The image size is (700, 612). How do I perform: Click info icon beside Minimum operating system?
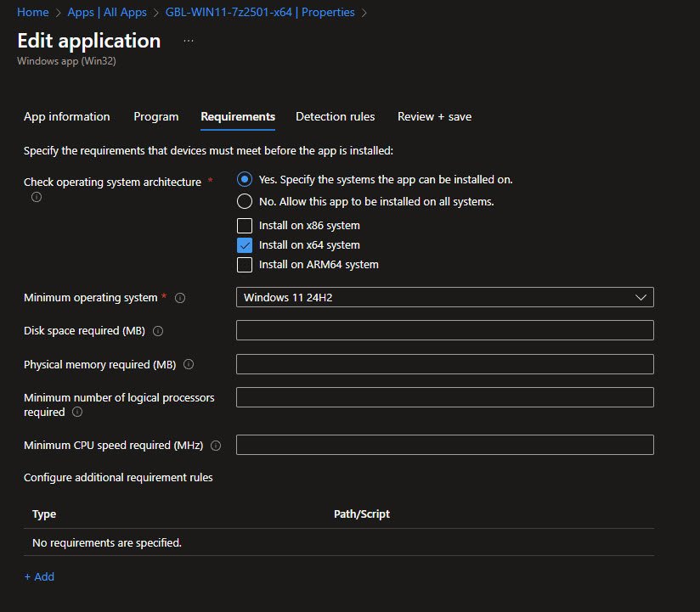tap(180, 298)
